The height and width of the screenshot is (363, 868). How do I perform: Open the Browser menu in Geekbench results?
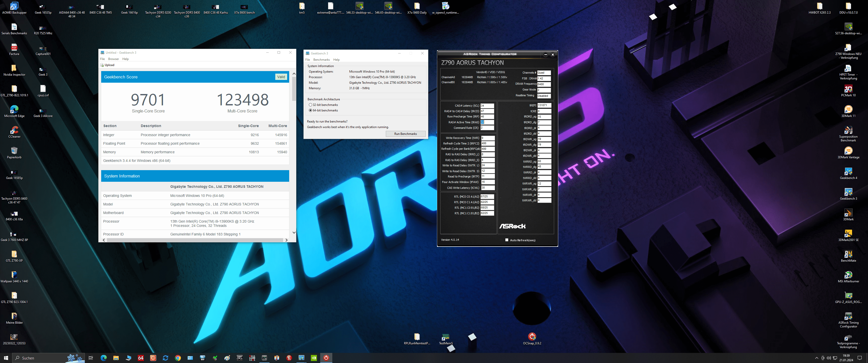coord(113,59)
